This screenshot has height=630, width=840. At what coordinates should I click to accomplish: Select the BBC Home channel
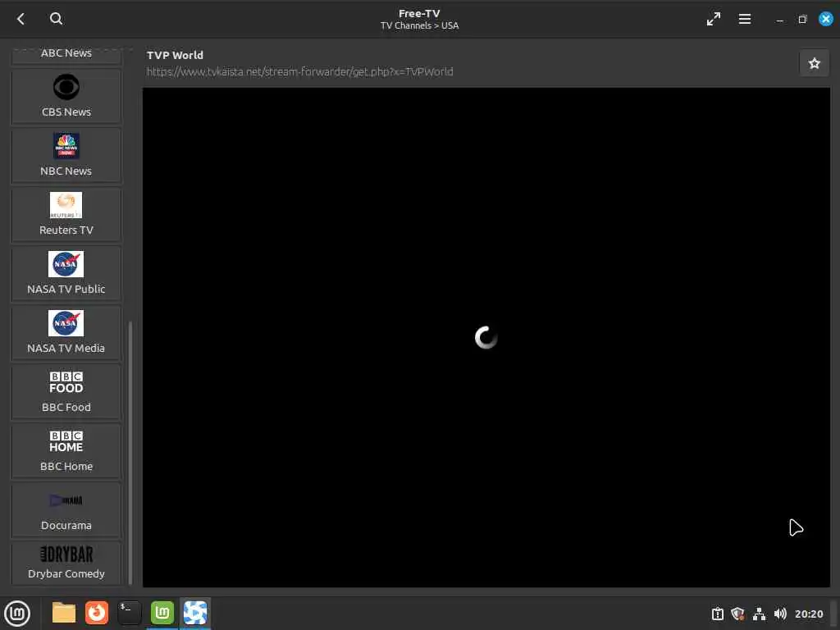click(66, 451)
